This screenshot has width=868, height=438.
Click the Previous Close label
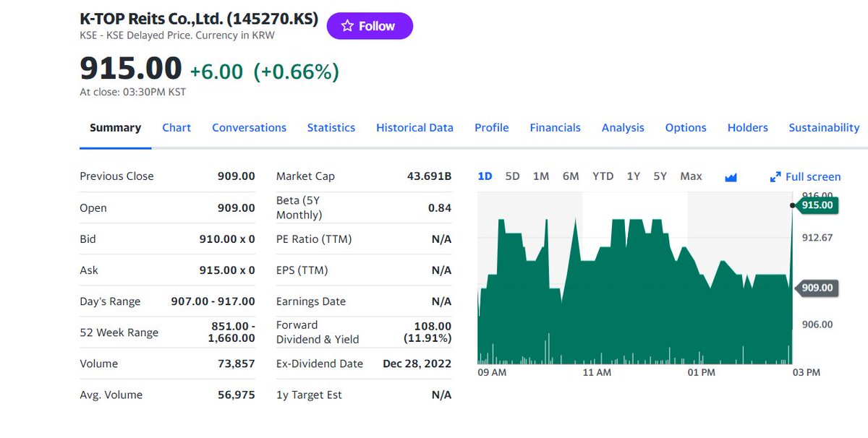pos(116,176)
